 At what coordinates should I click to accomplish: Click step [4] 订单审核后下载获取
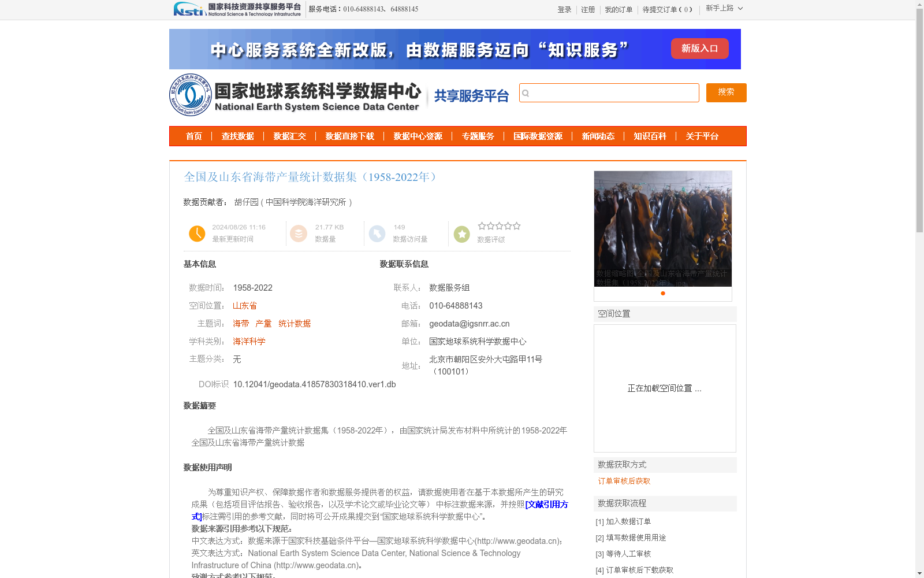pyautogui.click(x=634, y=570)
